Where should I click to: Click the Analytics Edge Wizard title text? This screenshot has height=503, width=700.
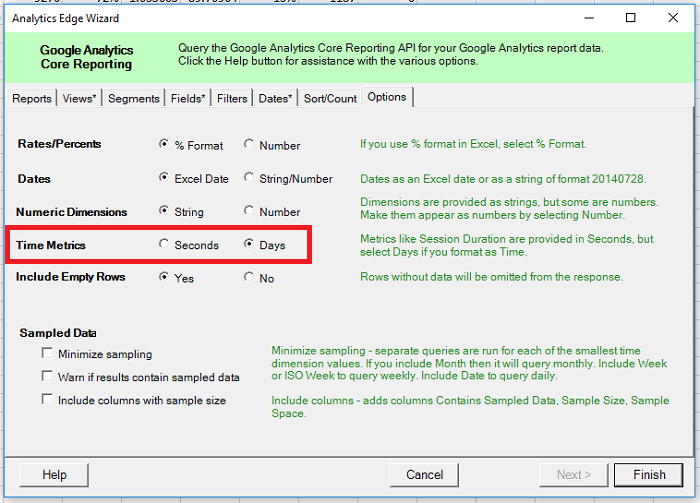click(66, 18)
